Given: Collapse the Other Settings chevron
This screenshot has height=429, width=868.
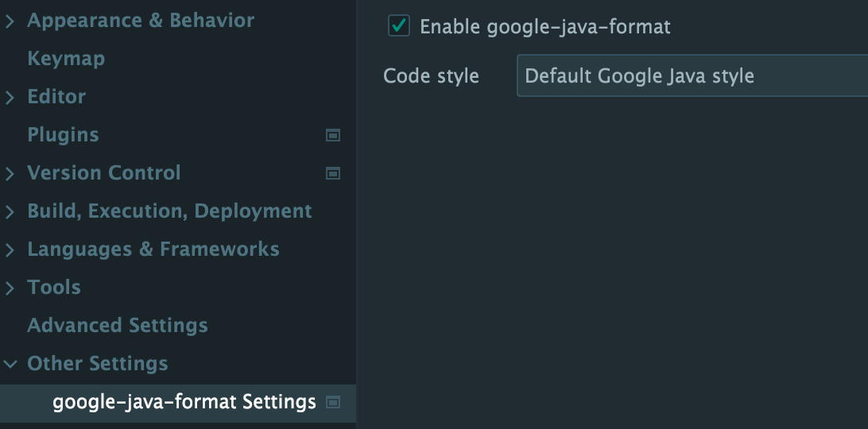Looking at the screenshot, I should pos(10,365).
